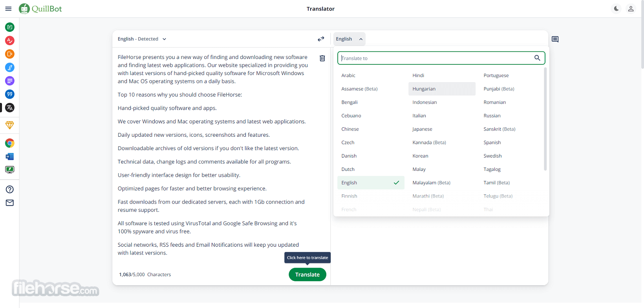644x308 pixels.
Task: Select Tamil (Beta) option
Action: [513, 183]
